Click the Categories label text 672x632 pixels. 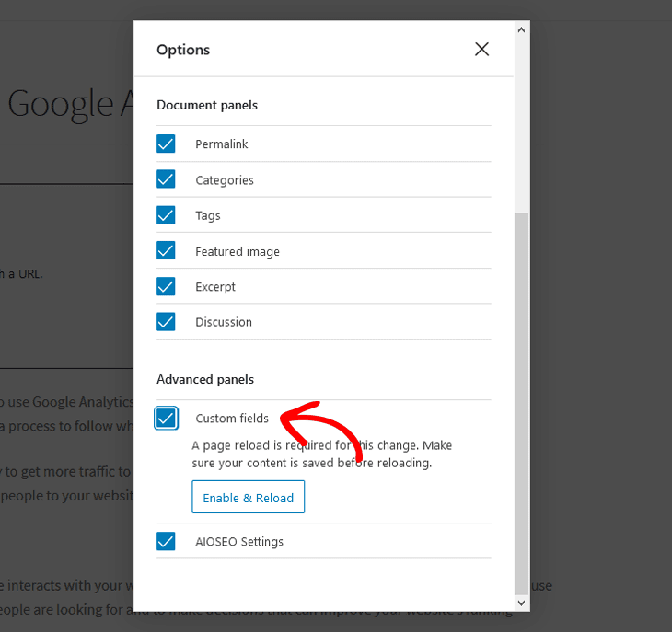tap(225, 180)
